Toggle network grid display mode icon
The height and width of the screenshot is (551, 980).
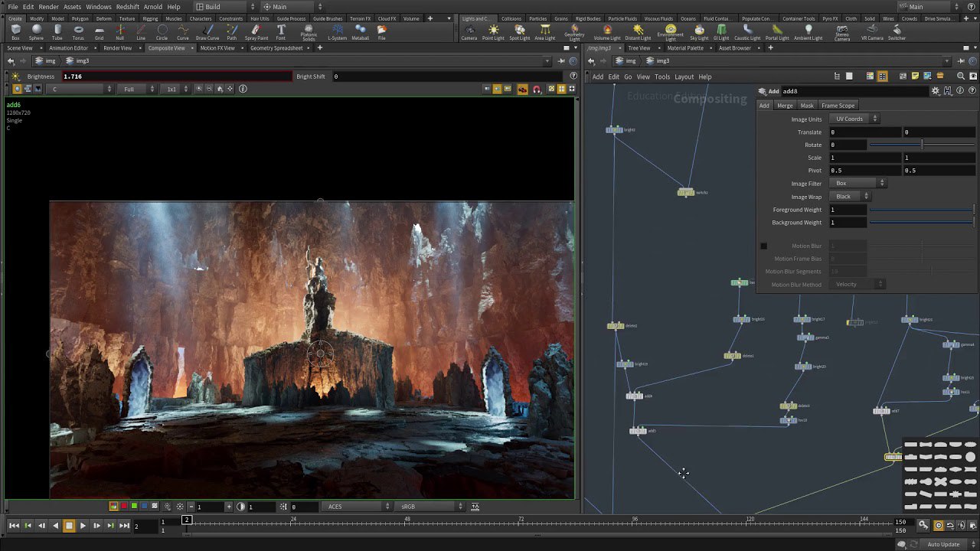(883, 77)
